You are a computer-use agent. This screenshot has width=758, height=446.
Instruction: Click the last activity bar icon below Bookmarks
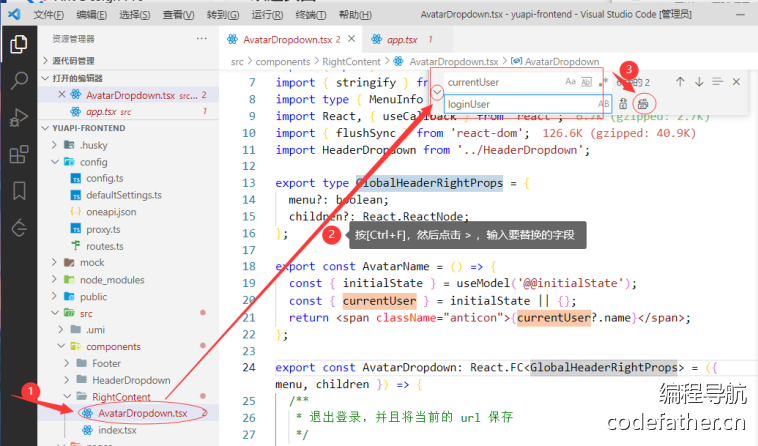coord(19,228)
